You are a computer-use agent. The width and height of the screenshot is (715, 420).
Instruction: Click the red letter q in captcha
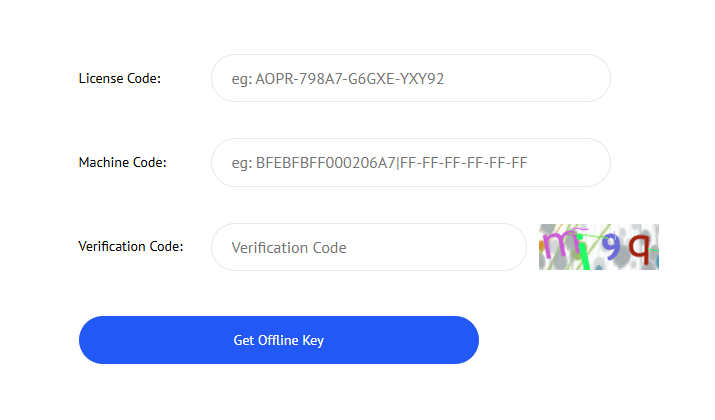pyautogui.click(x=639, y=250)
